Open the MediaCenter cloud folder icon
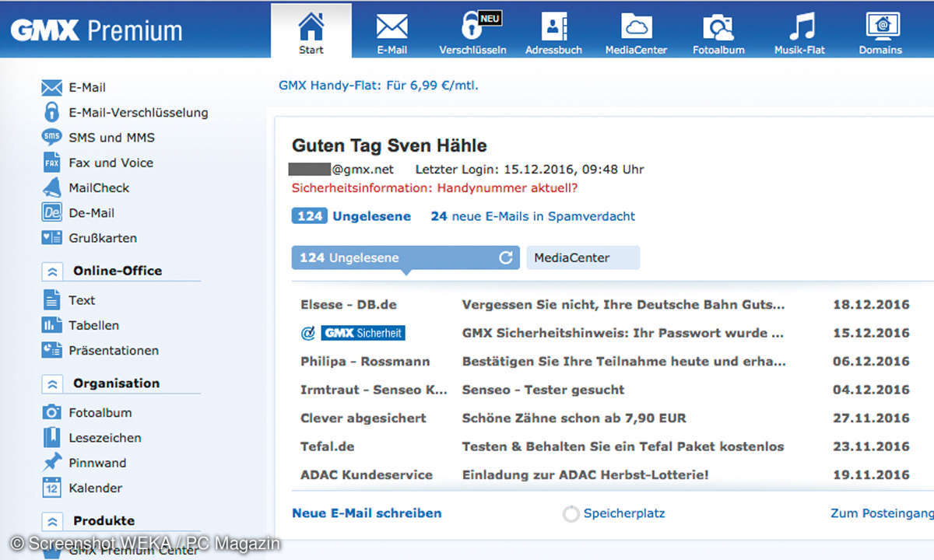Screen dimensions: 934x560 636,26
